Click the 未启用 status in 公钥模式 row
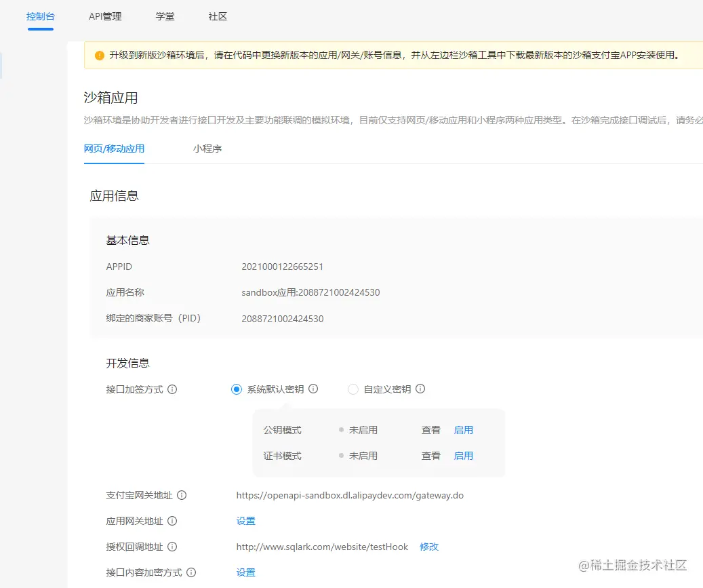The width and height of the screenshot is (703, 588). tap(363, 430)
